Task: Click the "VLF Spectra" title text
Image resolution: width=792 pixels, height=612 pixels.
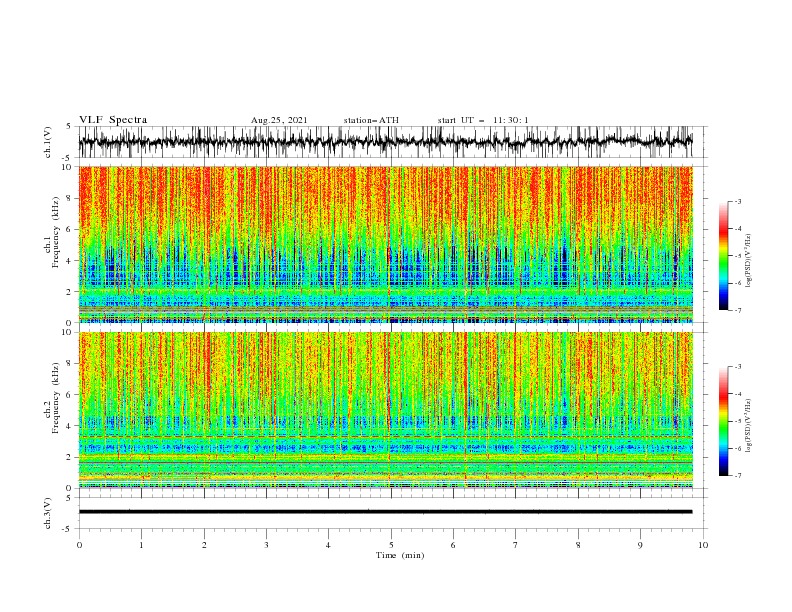Action: (x=113, y=120)
